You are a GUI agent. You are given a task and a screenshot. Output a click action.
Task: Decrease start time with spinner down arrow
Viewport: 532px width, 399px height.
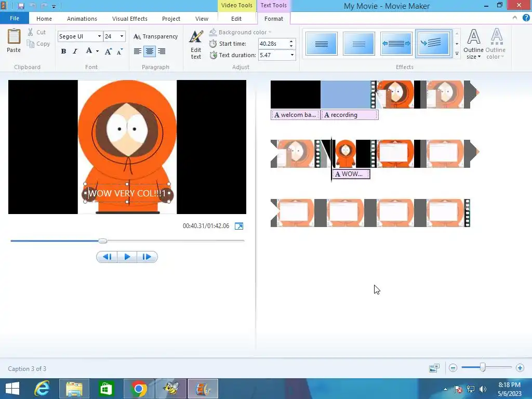pyautogui.click(x=291, y=46)
